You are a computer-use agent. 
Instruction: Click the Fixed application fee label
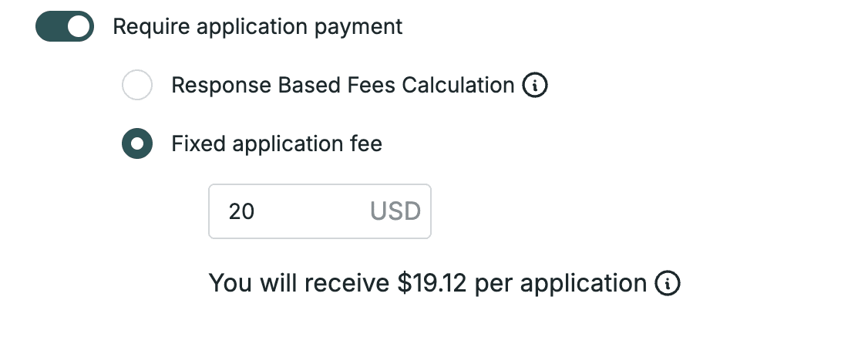click(277, 143)
